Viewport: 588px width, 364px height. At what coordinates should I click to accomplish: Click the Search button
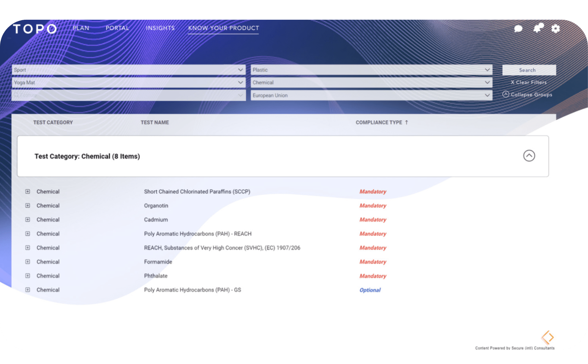click(528, 70)
